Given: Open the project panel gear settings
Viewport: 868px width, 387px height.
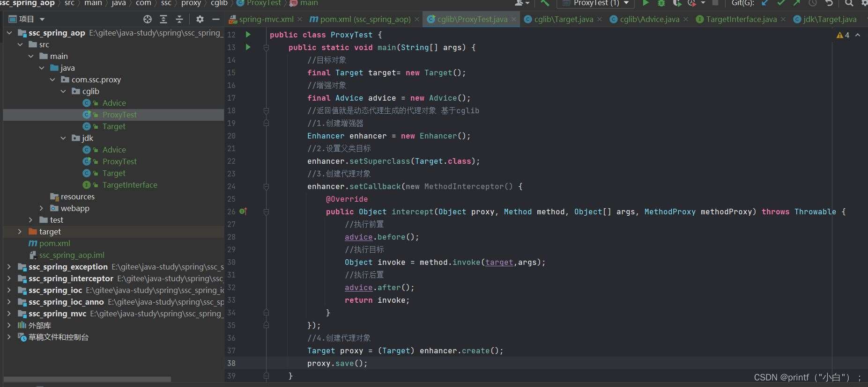Looking at the screenshot, I should point(200,19).
